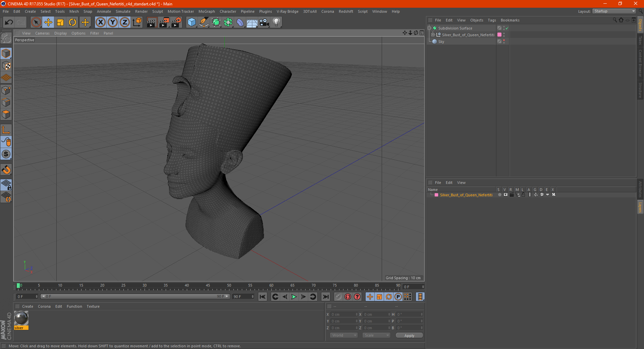Toggle the Y axis lock
Screen dimensions: 644x349
pyautogui.click(x=113, y=22)
